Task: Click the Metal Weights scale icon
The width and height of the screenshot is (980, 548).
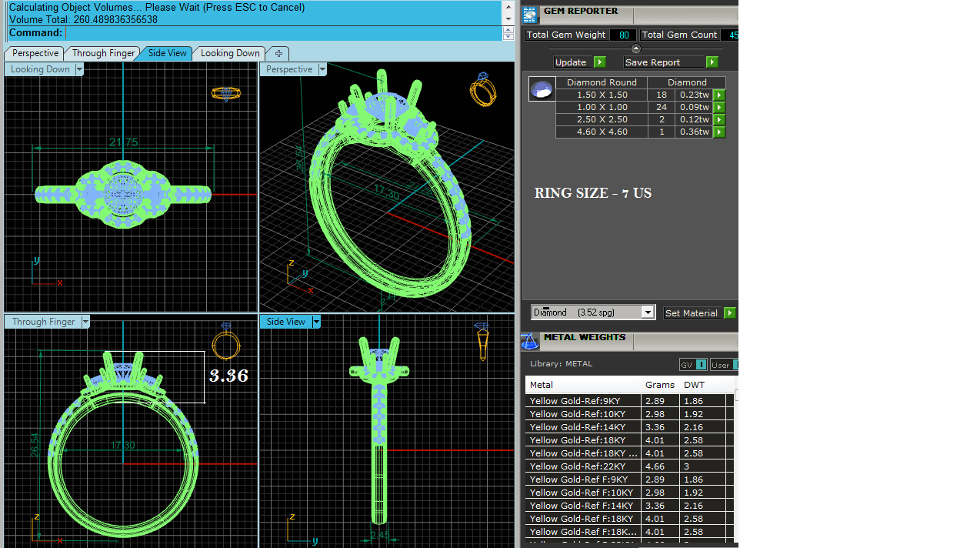Action: click(x=529, y=341)
